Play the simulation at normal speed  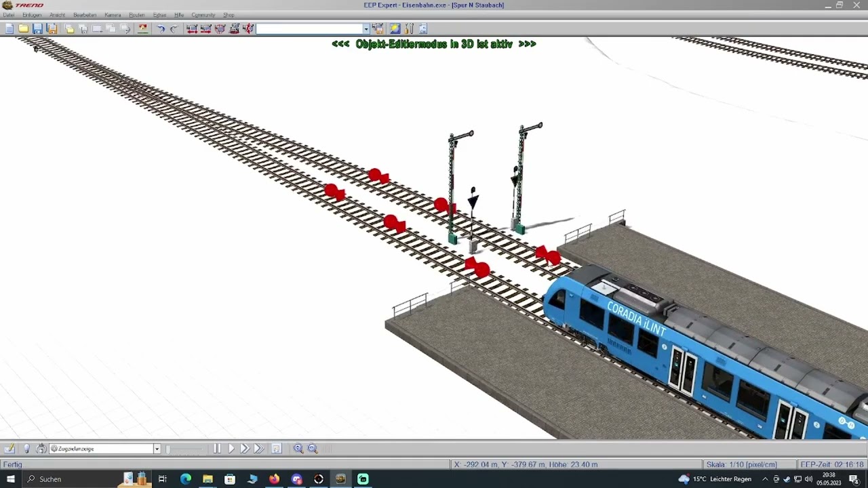tap(231, 449)
